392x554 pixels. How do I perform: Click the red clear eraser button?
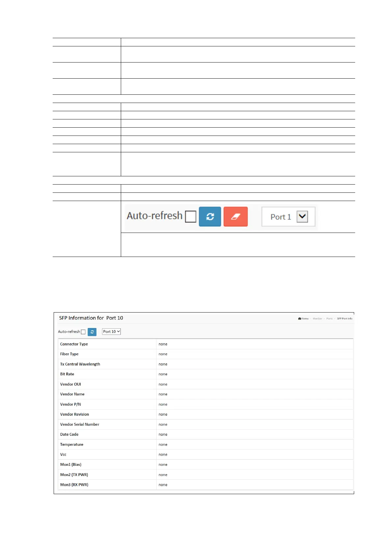click(x=236, y=216)
